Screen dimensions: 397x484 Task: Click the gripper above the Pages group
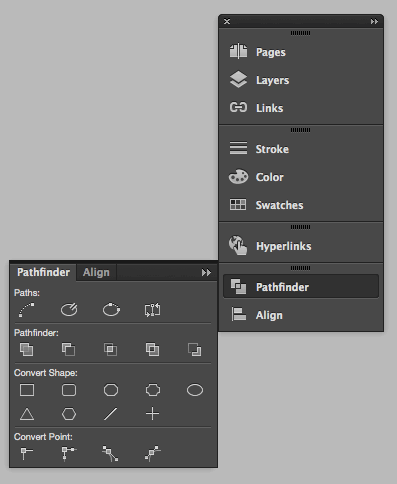tap(300, 33)
